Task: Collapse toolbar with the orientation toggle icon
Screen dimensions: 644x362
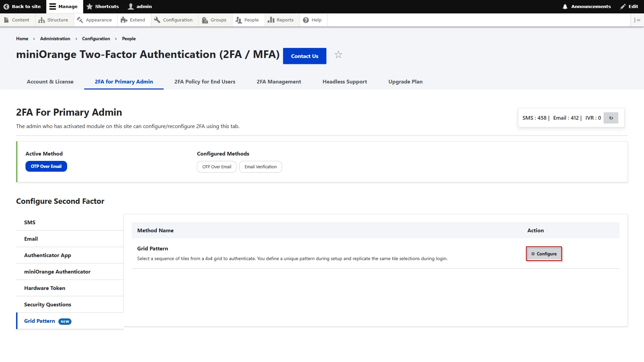Action: point(637,20)
